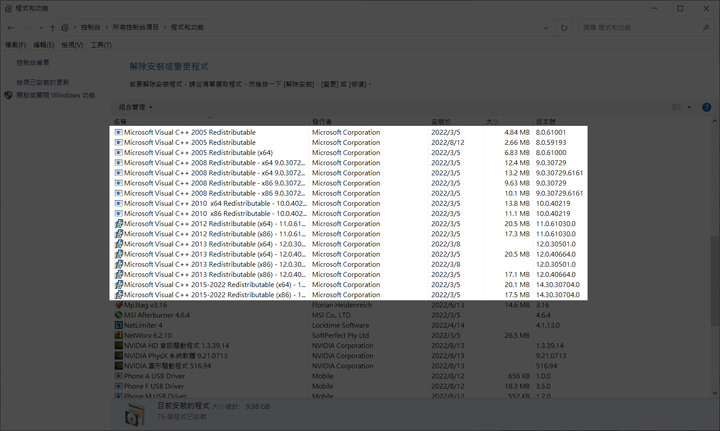Open help with blue question mark

coord(707,107)
